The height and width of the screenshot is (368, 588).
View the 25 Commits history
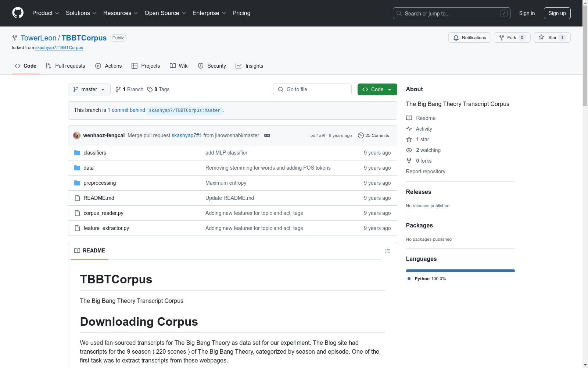(373, 135)
